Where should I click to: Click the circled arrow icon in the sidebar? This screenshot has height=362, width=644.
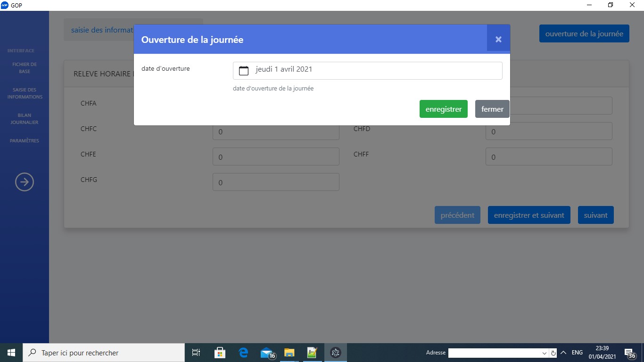(x=25, y=182)
